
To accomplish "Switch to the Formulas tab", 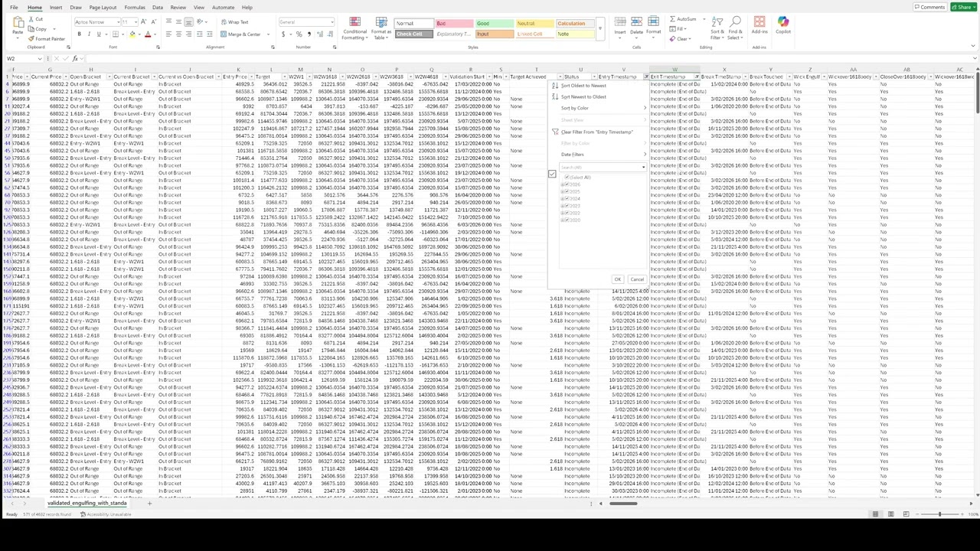I will (x=135, y=8).
